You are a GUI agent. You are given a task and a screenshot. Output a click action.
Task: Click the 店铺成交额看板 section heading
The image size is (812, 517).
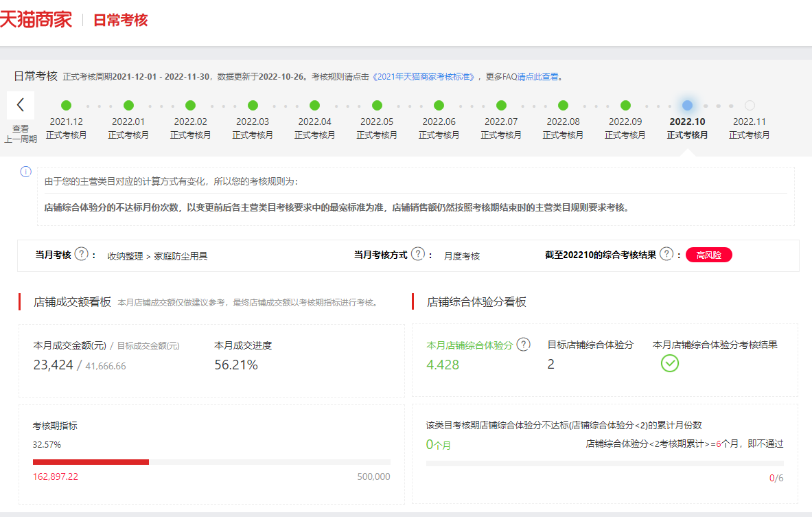[72, 302]
